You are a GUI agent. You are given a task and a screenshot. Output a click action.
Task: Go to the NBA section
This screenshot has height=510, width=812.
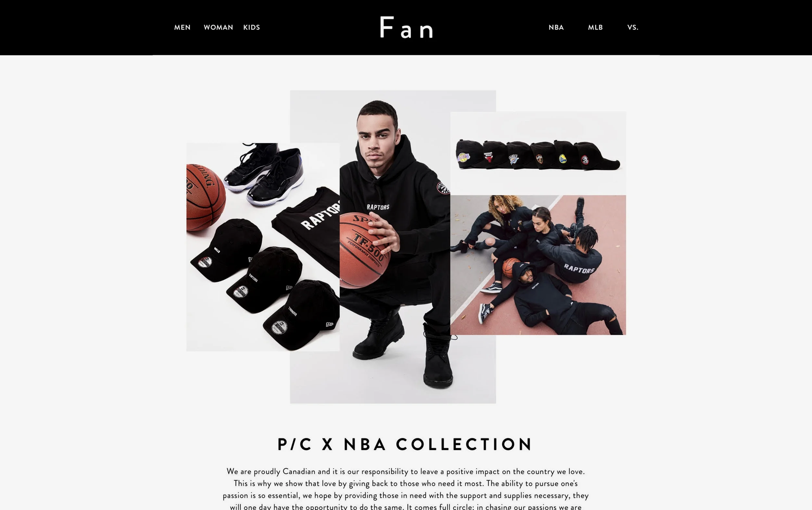click(556, 27)
